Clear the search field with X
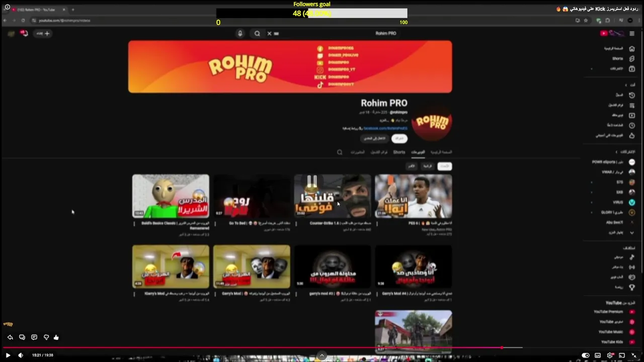This screenshot has width=644, height=362. click(x=269, y=33)
